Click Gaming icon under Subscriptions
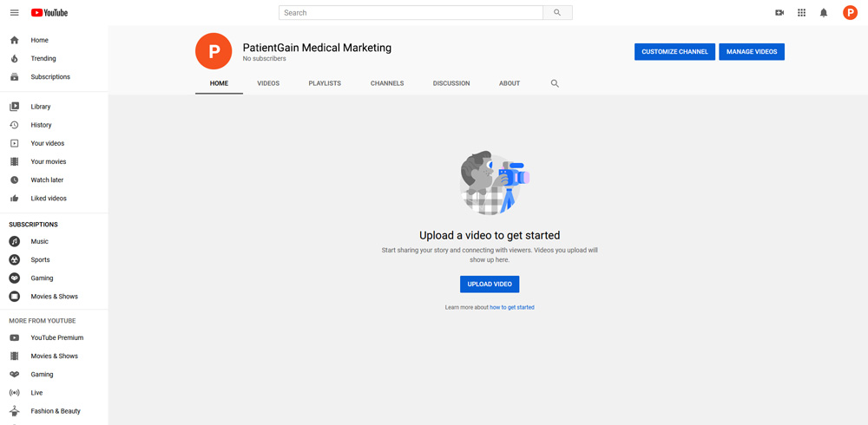 pyautogui.click(x=15, y=278)
